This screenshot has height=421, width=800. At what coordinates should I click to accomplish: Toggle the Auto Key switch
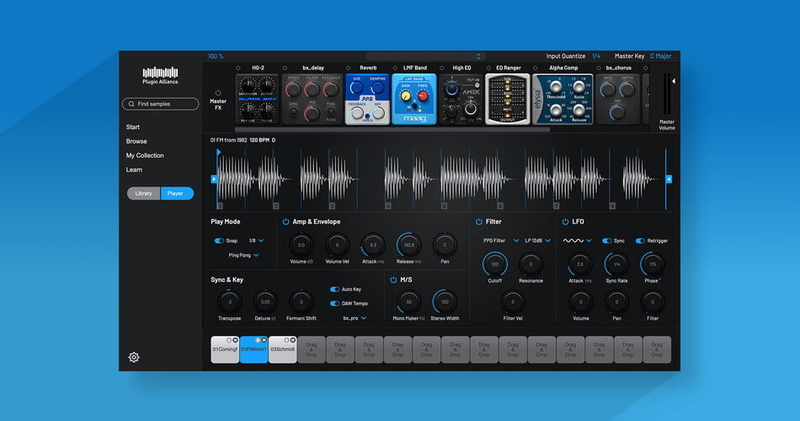(335, 289)
